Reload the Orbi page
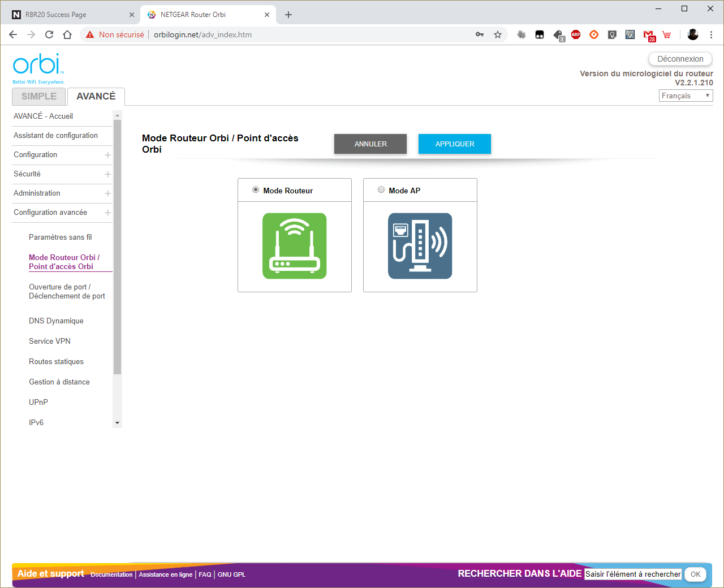 [49, 34]
